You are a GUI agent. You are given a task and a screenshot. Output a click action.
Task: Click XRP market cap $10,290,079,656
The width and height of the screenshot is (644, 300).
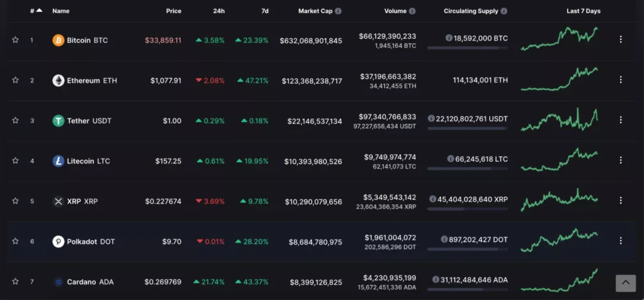click(314, 202)
